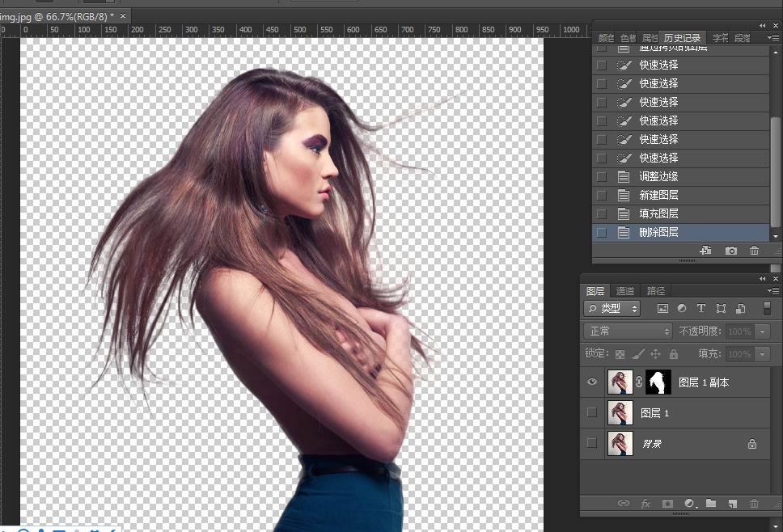Select the layer mask thumbnail on 图层 1 副本
This screenshot has height=532, width=783.
coord(658,382)
